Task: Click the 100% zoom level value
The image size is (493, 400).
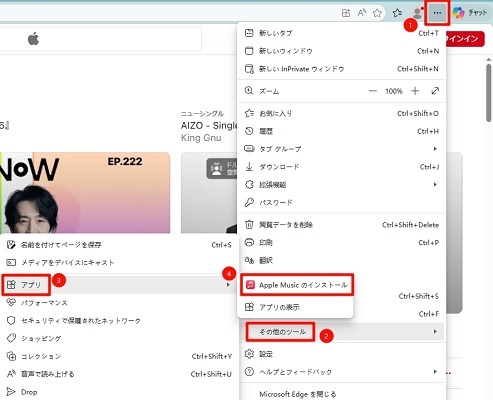Action: (394, 91)
